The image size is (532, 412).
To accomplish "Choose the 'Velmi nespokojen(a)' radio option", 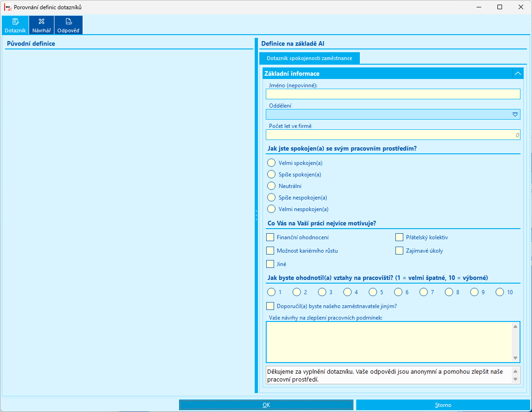I will tap(271, 209).
